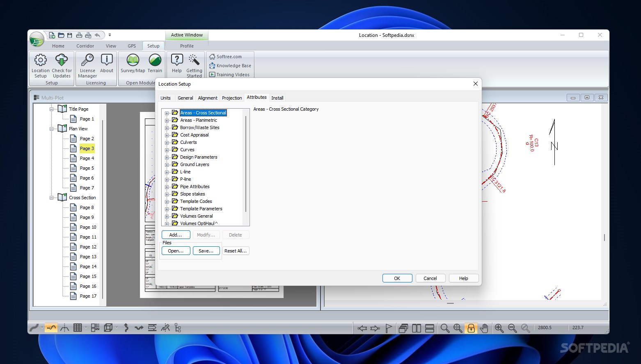Click the zoom extents magnifier with arrows
The image size is (641, 364).
click(x=458, y=328)
